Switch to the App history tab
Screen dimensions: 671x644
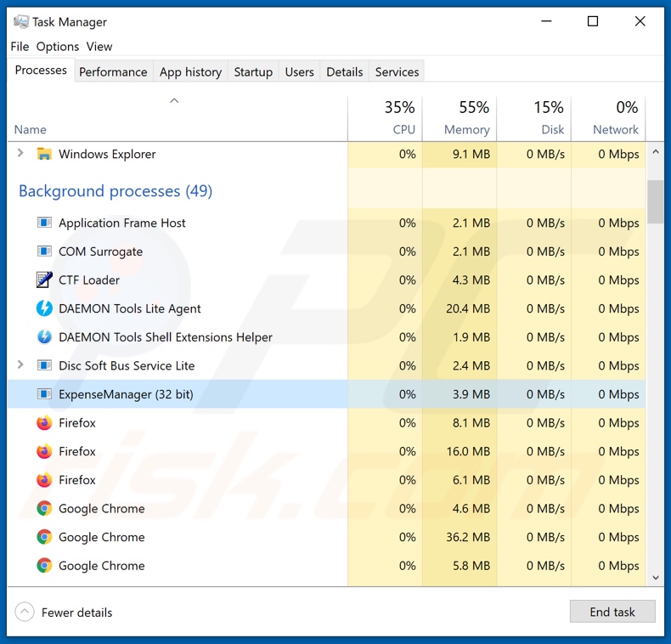pos(191,71)
